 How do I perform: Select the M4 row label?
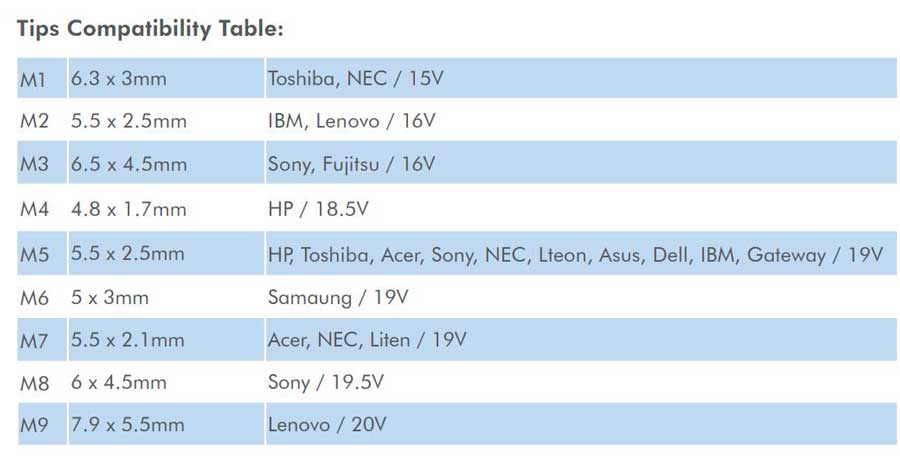(34, 209)
